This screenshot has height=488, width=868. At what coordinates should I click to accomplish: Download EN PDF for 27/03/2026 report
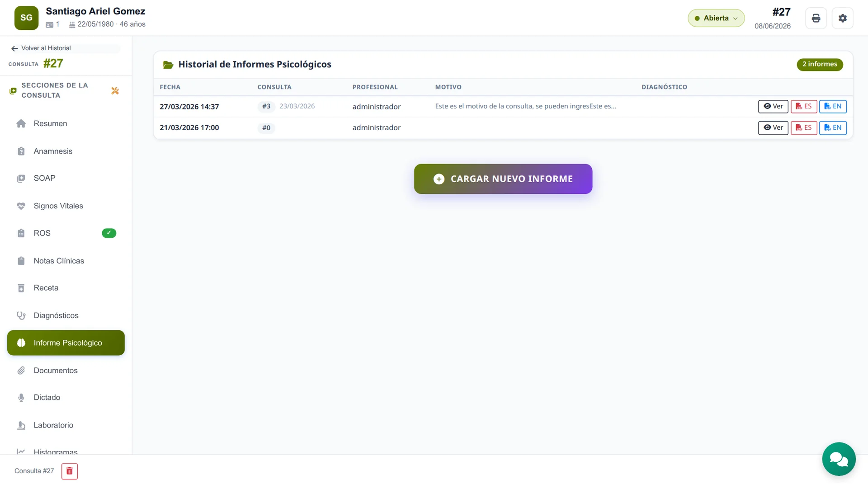[x=833, y=107]
